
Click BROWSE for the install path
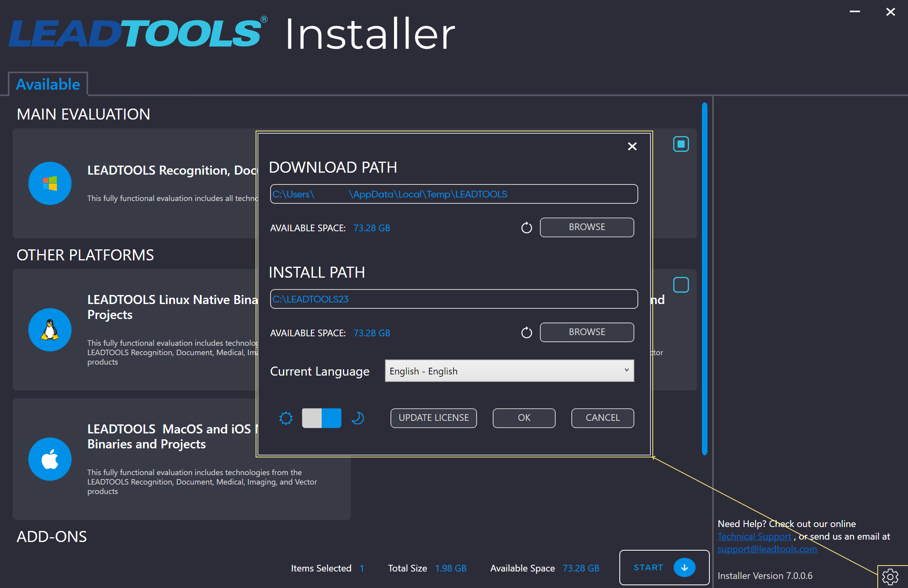click(586, 332)
